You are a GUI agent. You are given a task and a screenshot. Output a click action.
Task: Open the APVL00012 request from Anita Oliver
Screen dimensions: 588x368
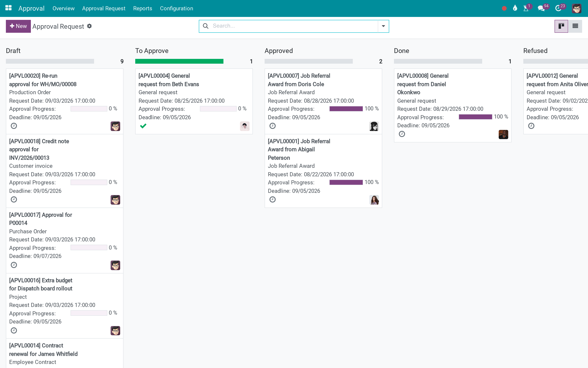tap(556, 101)
